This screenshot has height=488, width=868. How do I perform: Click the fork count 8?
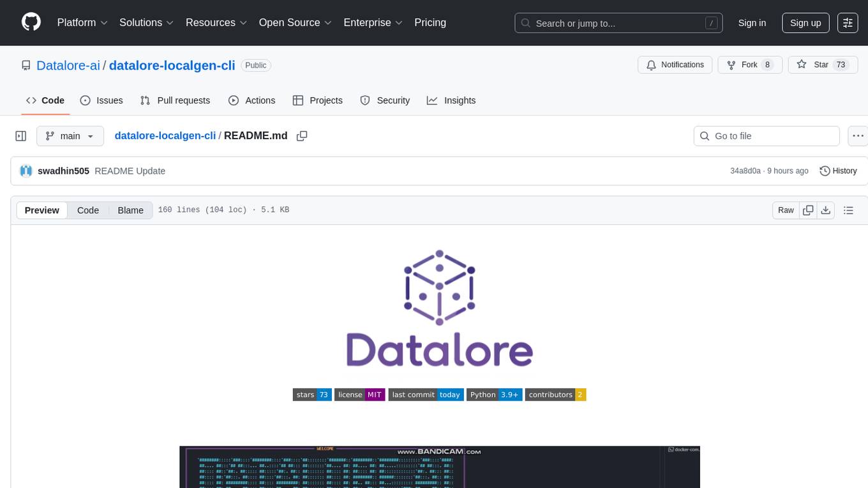point(767,65)
